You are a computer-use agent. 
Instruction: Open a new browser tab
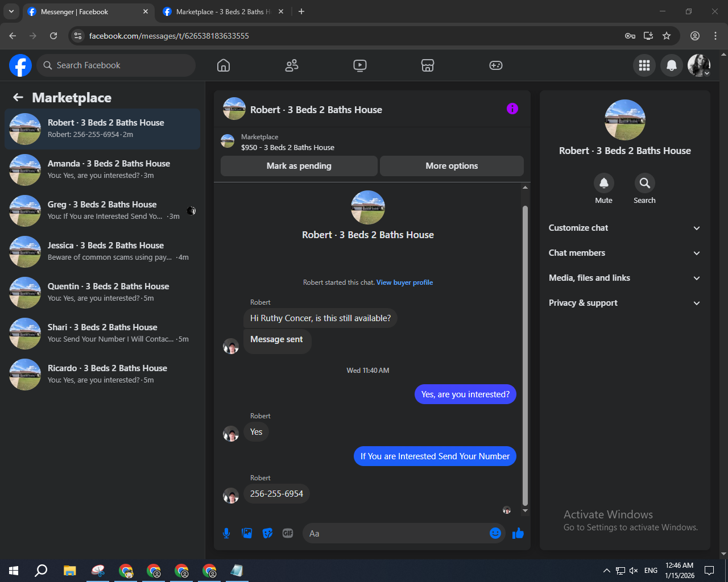coord(301,11)
